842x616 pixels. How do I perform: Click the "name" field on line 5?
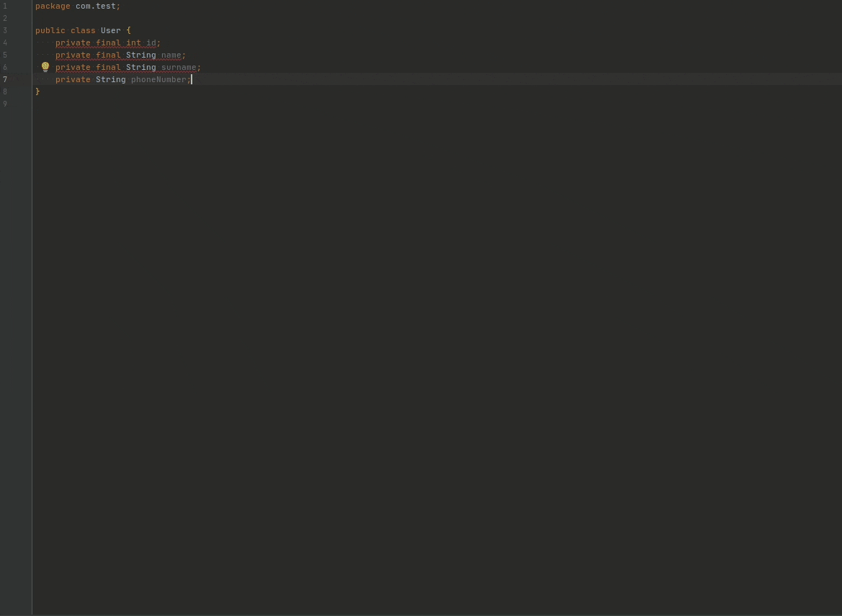coord(171,55)
